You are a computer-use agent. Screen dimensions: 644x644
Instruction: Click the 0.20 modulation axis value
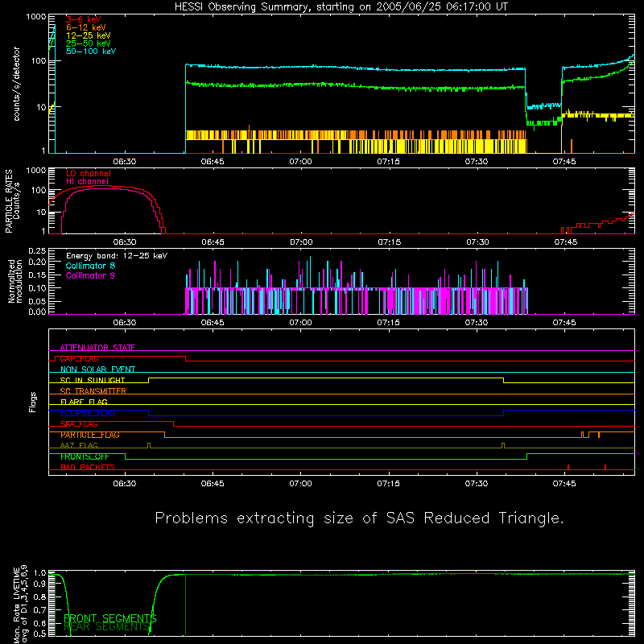point(37,262)
